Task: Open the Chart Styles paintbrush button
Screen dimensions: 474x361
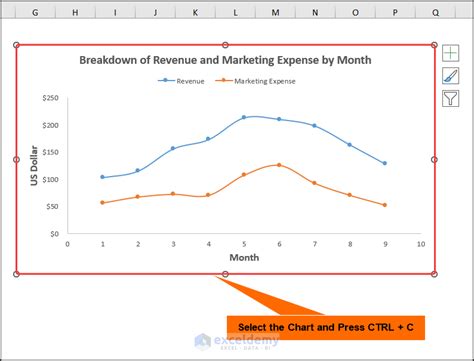Action: [450, 76]
